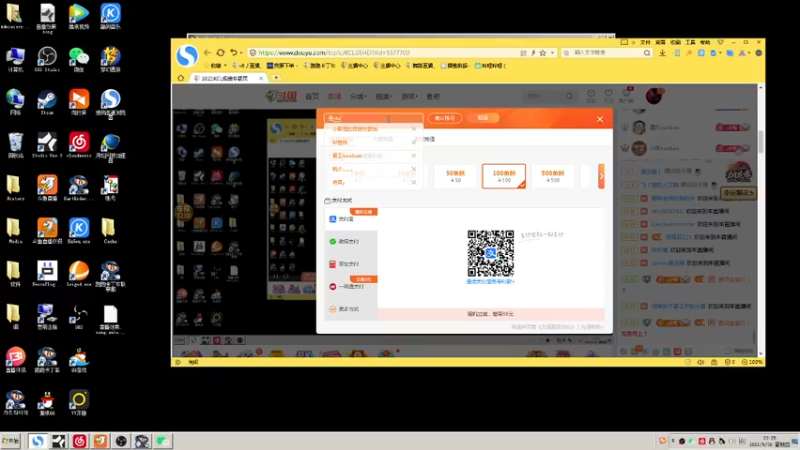
Task: Click the confirm account button
Action: pos(444,118)
